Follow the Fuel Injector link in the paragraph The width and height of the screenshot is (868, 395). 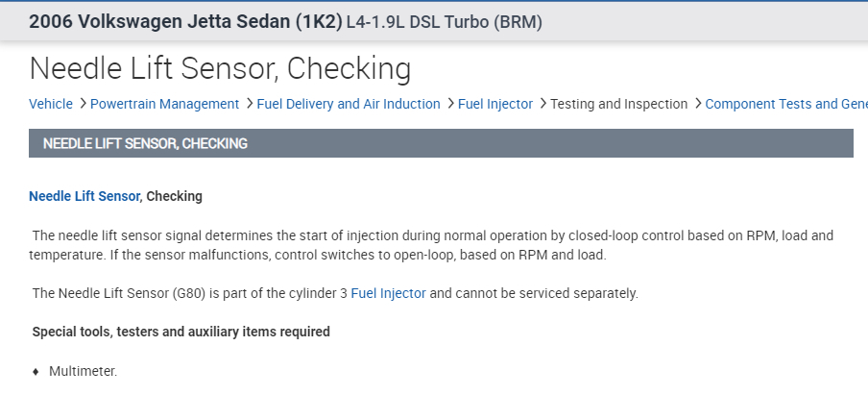388,293
